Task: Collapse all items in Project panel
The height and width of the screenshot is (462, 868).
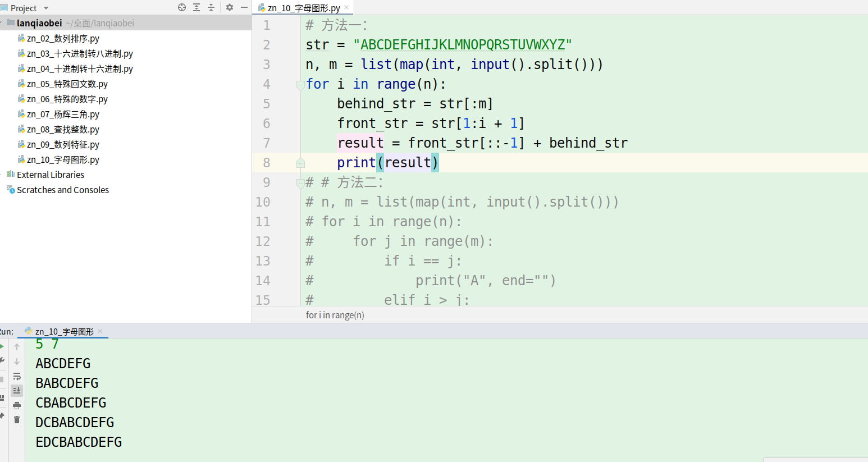Action: coord(211,7)
